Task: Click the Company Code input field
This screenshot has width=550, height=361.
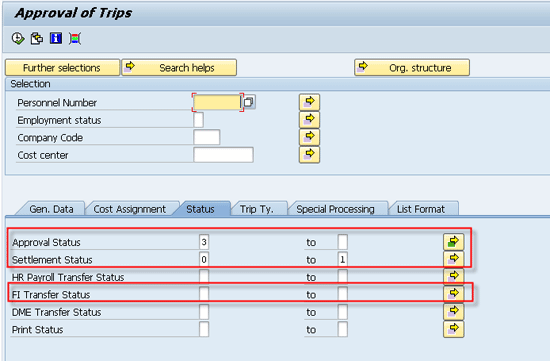Action: click(207, 137)
